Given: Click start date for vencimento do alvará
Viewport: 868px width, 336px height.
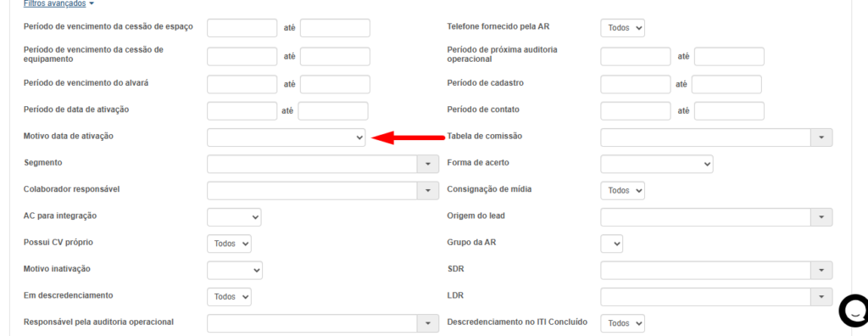Looking at the screenshot, I should pos(242,84).
